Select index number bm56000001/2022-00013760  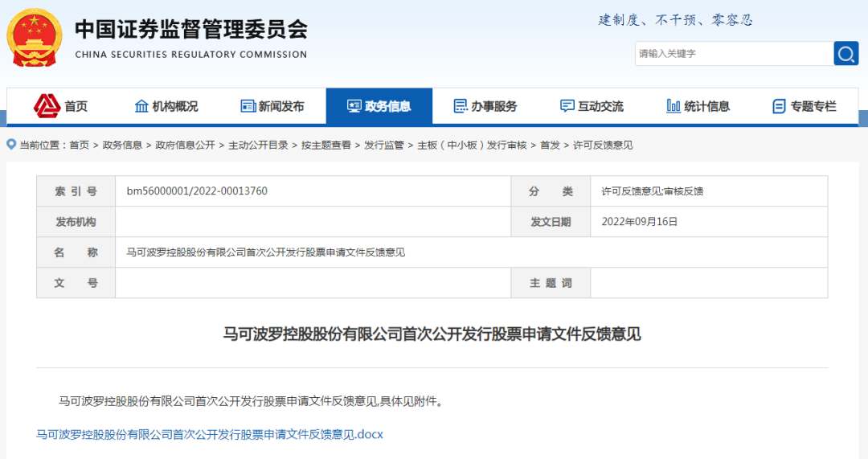click(197, 191)
